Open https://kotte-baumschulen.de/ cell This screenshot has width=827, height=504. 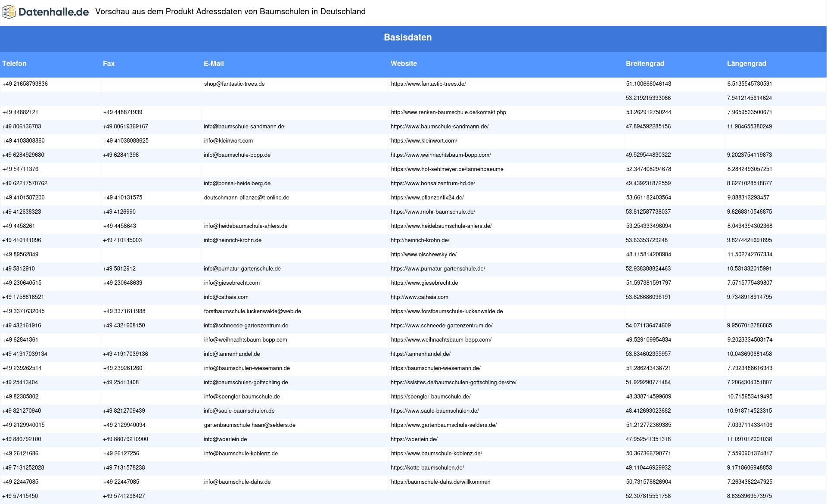[427, 468]
